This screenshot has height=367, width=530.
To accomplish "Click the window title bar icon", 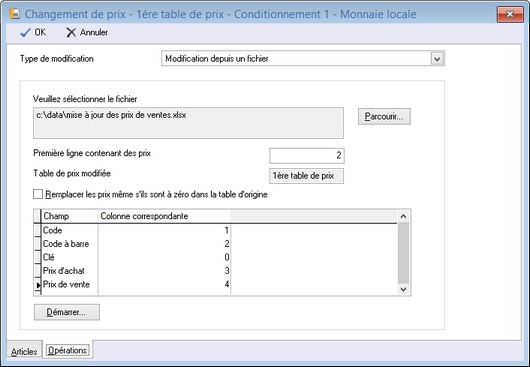I will point(14,14).
